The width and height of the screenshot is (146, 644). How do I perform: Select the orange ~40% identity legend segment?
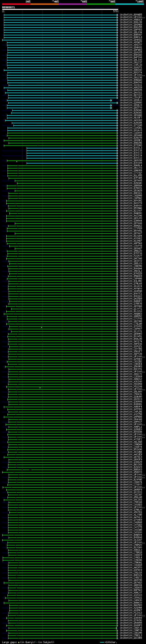pos(45,4)
